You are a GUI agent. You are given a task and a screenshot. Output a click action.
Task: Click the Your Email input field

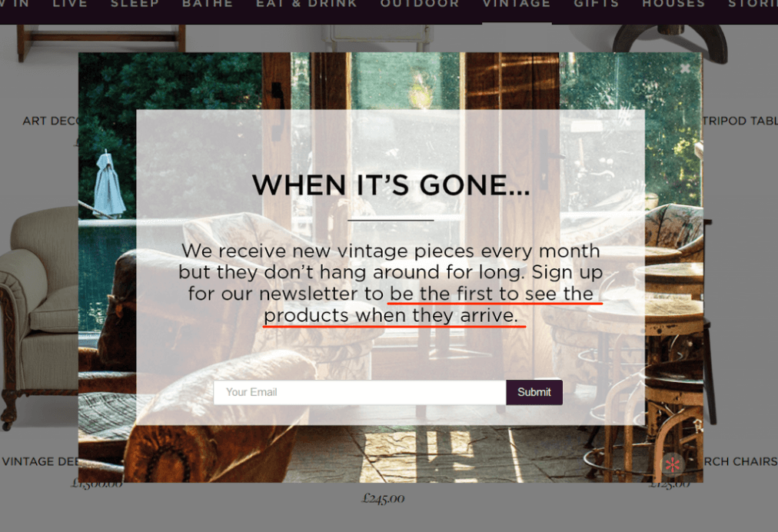pos(360,393)
